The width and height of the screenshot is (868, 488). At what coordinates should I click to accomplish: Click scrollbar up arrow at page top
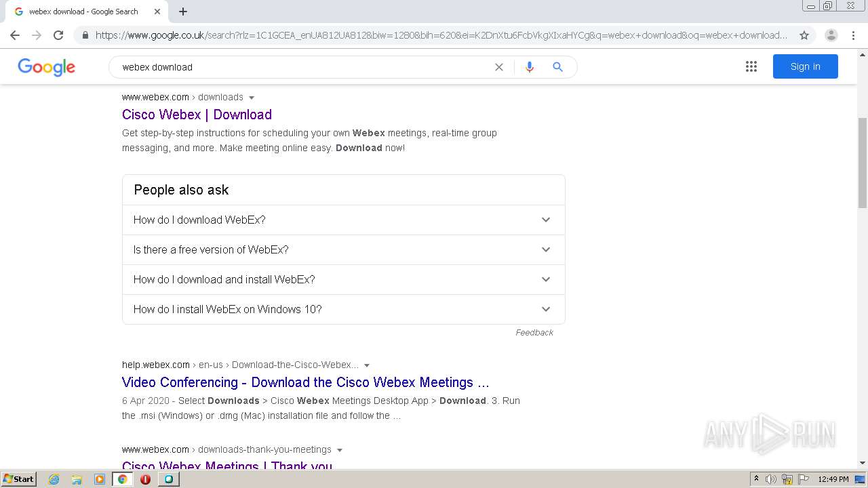click(x=863, y=54)
